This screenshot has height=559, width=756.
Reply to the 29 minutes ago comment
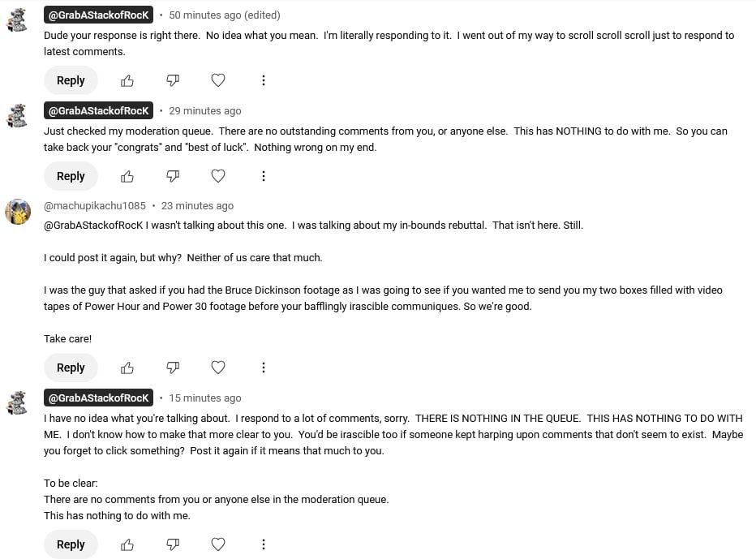[71, 176]
